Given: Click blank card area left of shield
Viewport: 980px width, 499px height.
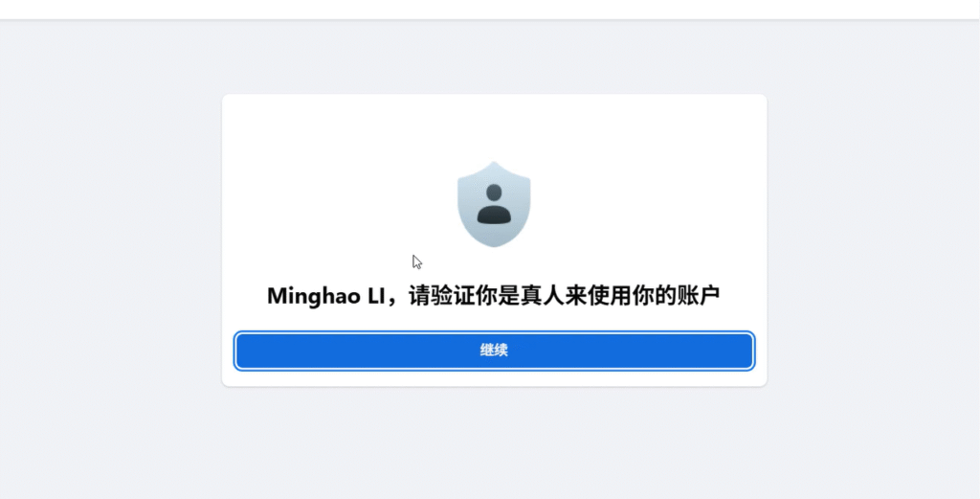Looking at the screenshot, I should pos(340,204).
